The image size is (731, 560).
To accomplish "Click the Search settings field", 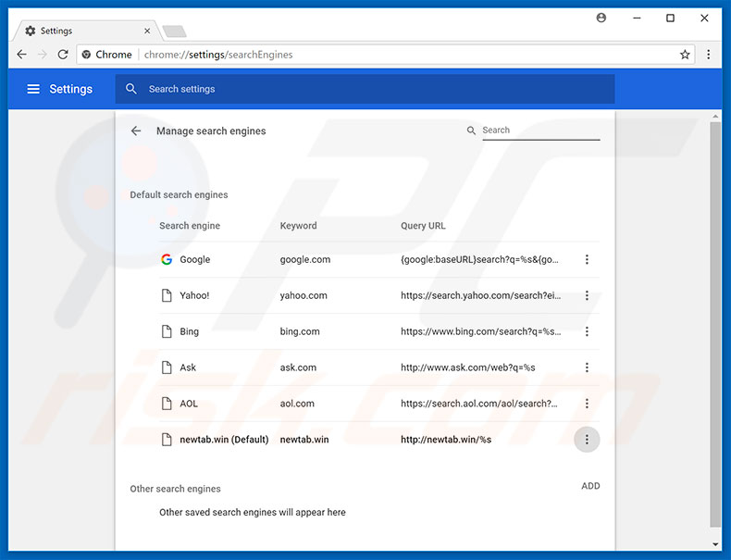I will pos(365,89).
